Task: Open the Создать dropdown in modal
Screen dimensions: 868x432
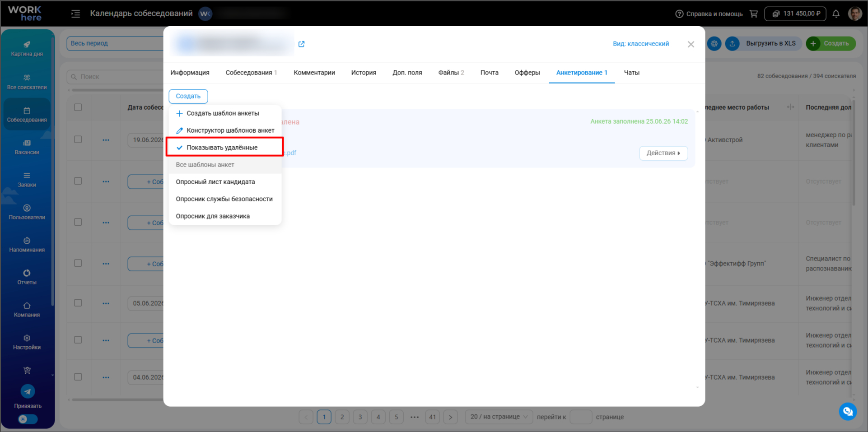Action: tap(188, 96)
